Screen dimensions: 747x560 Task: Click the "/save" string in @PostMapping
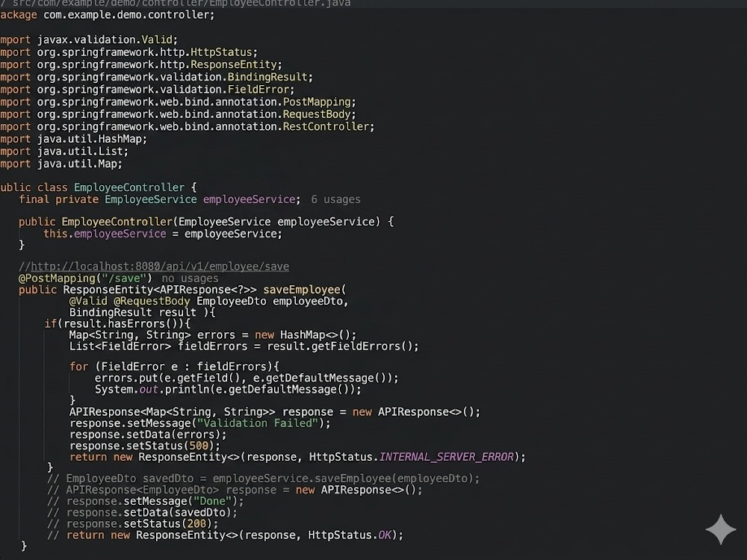point(123,279)
